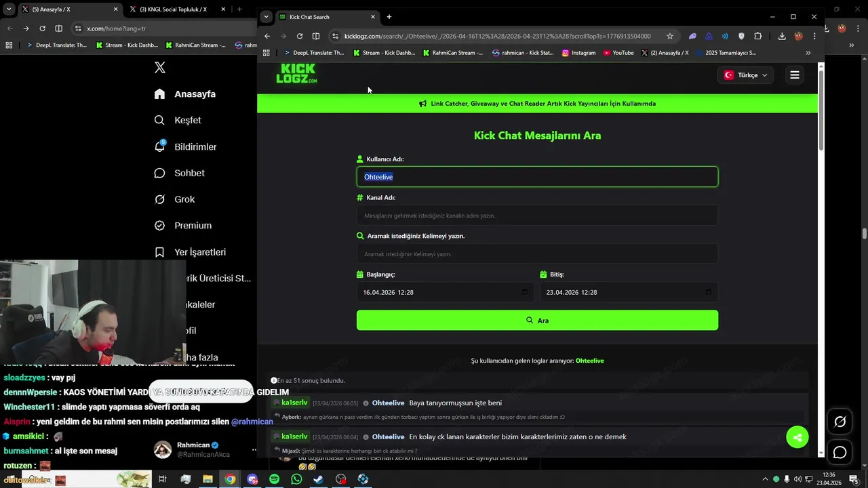Click the Kanal Adı input field
The image size is (868, 488).
[537, 216]
